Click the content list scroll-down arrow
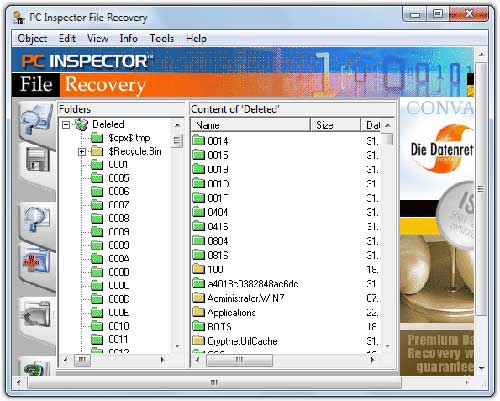500x401 pixels. (387, 346)
